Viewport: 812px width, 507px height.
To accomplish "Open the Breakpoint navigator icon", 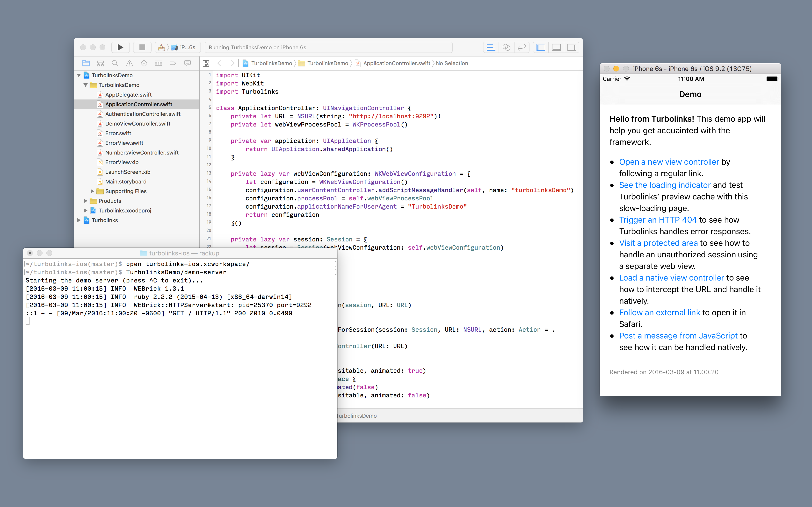I will 173,63.
